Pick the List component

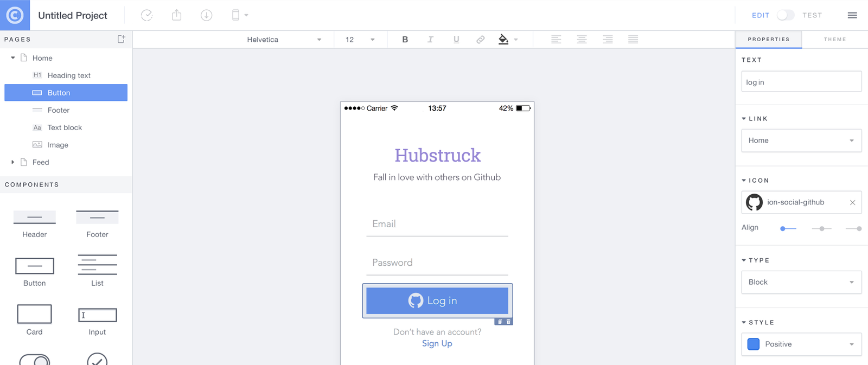97,271
